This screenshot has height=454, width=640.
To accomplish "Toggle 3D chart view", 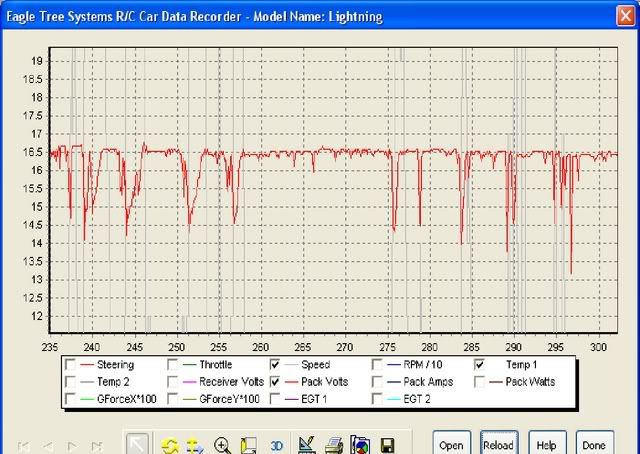I will [278, 446].
